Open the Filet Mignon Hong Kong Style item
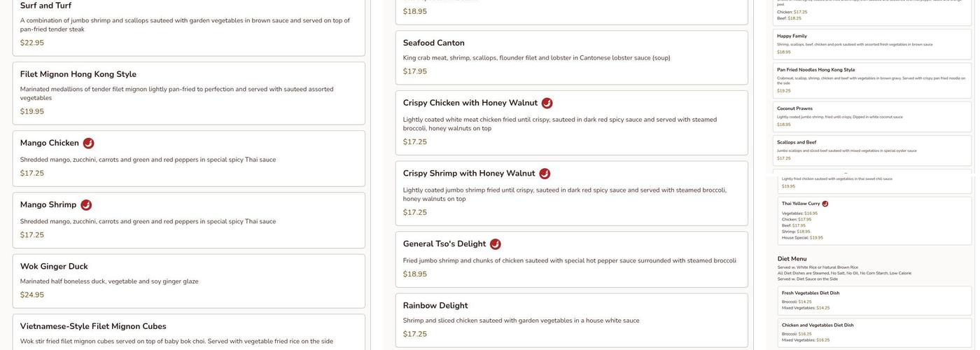This screenshot has height=350, width=980. (x=78, y=74)
